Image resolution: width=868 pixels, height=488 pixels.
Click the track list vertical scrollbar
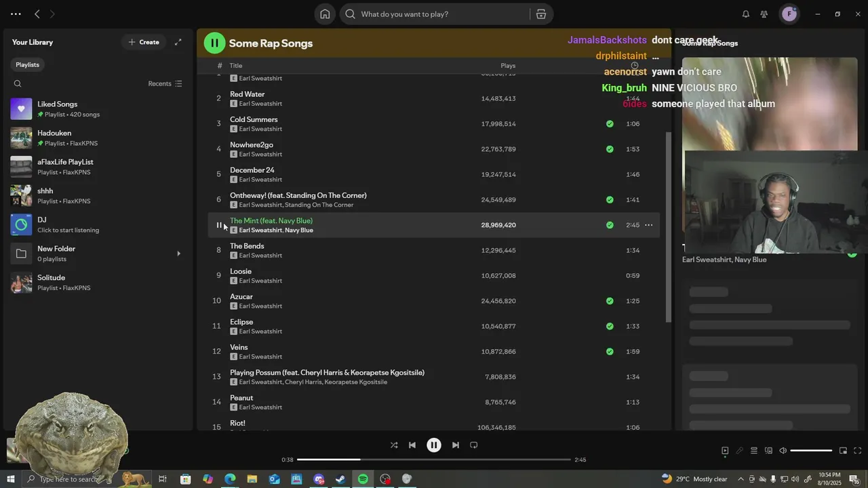669,227
